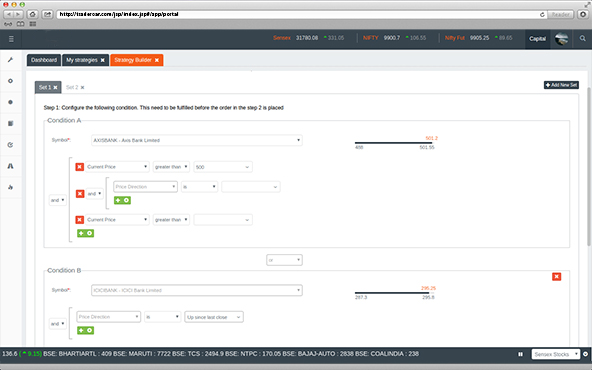Image resolution: width=592 pixels, height=370 pixels.
Task: Open the or dropdown between conditions
Action: click(284, 260)
